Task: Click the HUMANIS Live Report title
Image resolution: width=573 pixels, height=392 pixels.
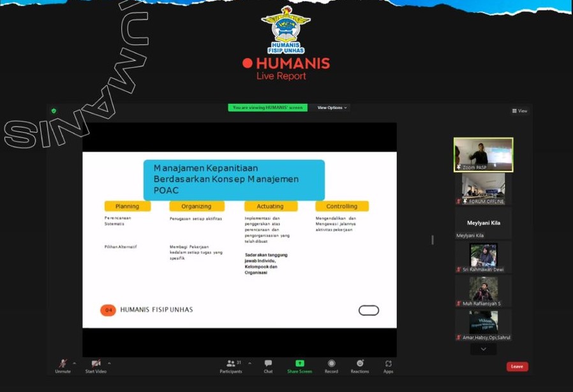Action: pyautogui.click(x=286, y=69)
